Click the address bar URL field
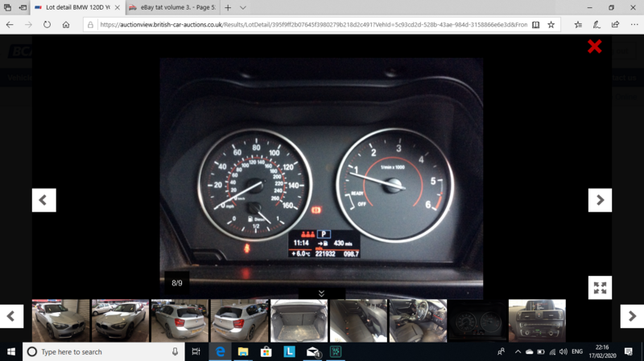644x361 pixels. click(x=313, y=25)
